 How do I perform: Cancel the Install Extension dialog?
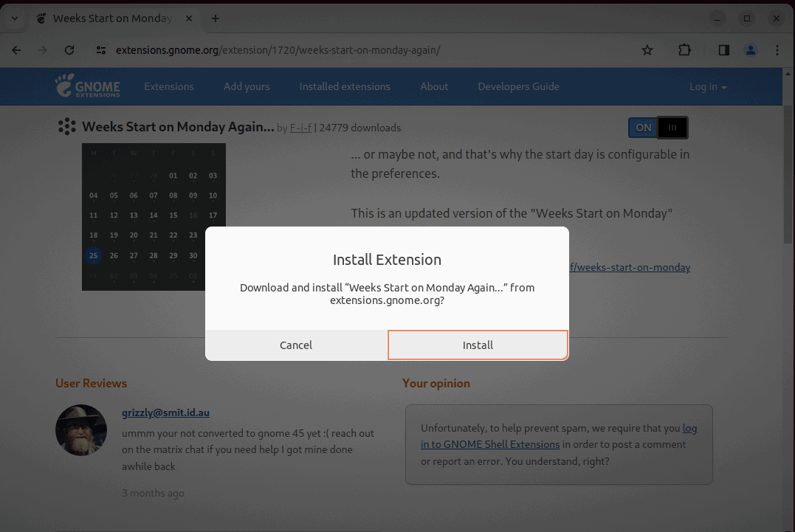(296, 345)
